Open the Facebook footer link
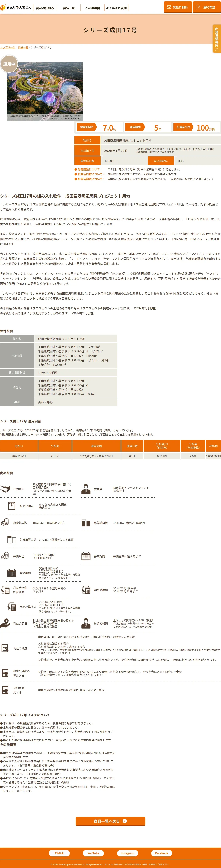This screenshot has width=221, height=868. tap(162, 853)
